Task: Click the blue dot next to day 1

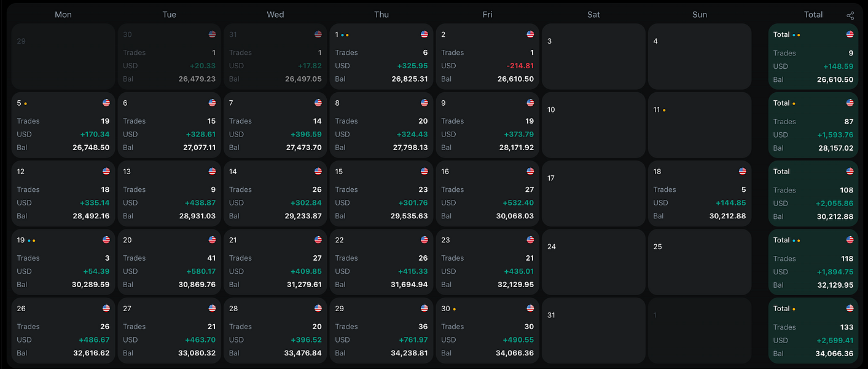Action: [343, 34]
